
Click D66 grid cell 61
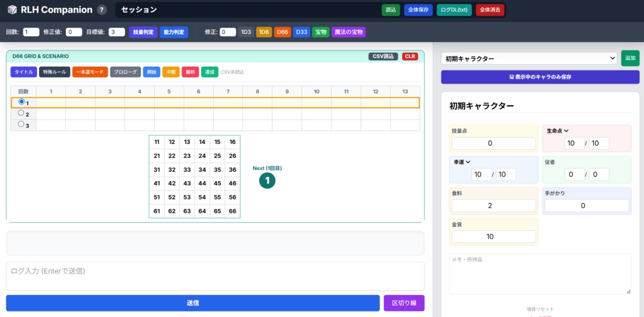(x=157, y=211)
